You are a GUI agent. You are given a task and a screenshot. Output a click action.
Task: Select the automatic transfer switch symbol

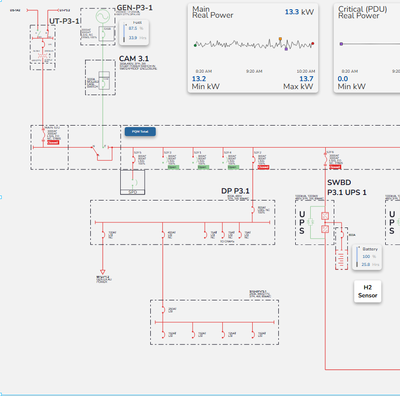[x=103, y=152]
